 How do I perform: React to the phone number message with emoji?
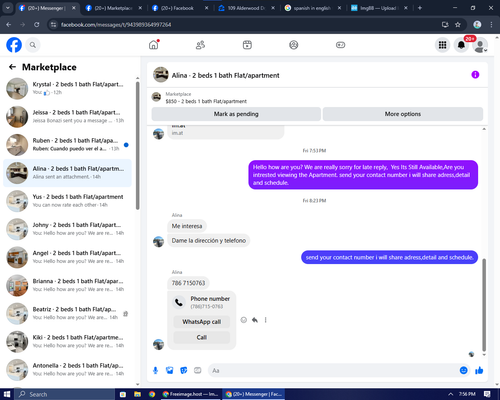click(x=244, y=320)
